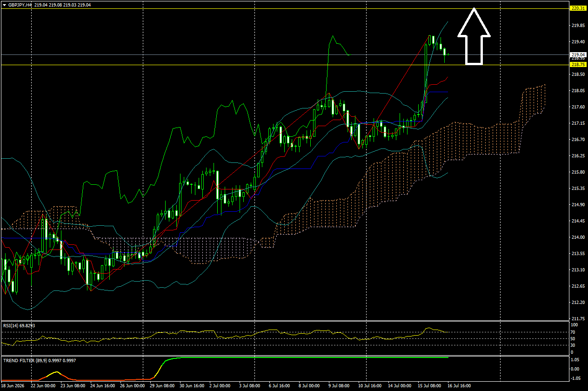
Task: Click the 213.55 price axis value
Action: [578, 254]
